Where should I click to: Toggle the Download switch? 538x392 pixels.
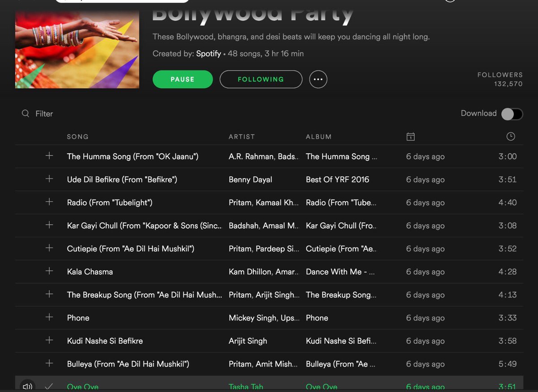point(512,114)
